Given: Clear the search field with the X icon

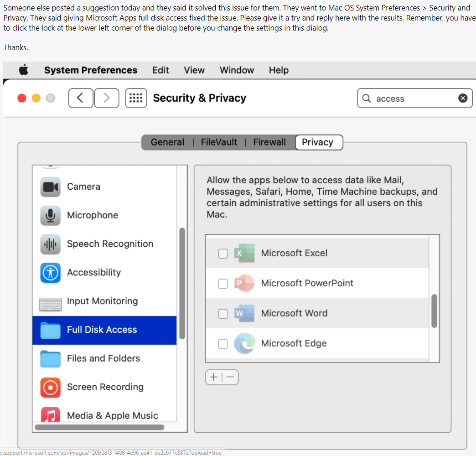Looking at the screenshot, I should 463,98.
